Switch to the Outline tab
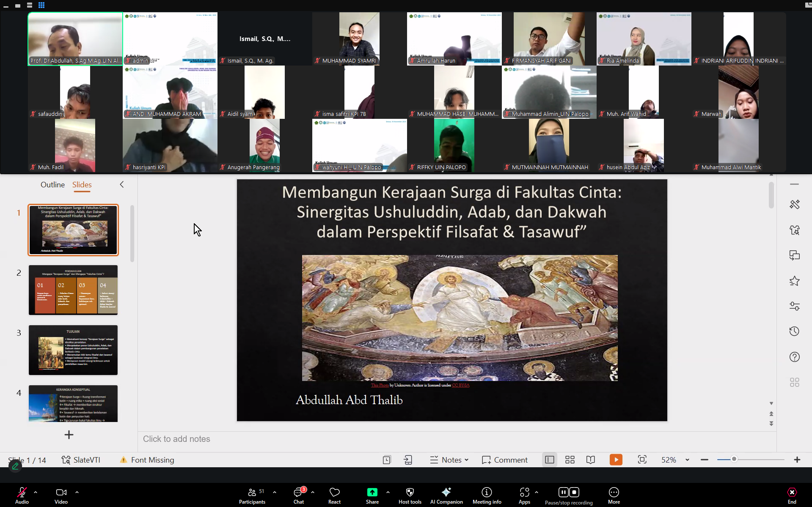 point(52,185)
